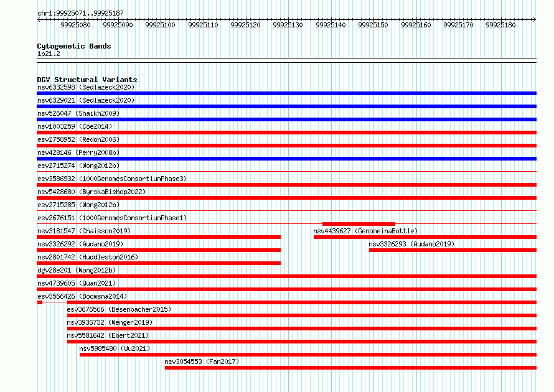
Task: Click the 1p21.2 band label
Action: (x=49, y=54)
